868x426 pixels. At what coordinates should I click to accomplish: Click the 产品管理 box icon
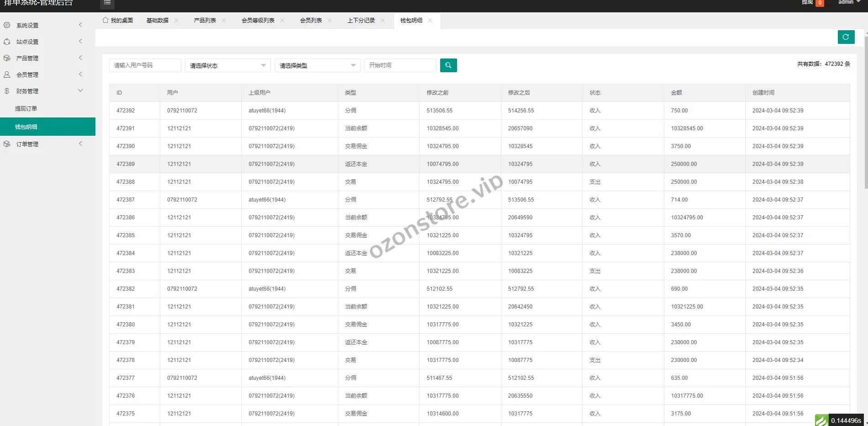(7, 58)
